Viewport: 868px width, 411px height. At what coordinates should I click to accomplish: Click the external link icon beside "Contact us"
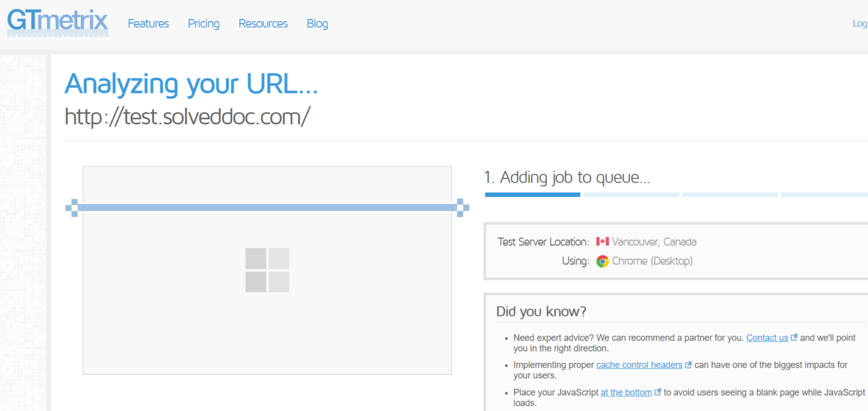coord(794,337)
